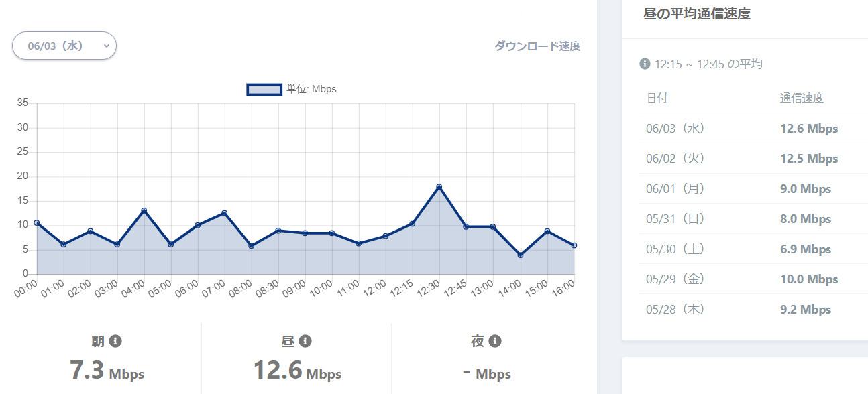Screen dimensions: 868x394
Task: Click the 14:00 lowest data point
Action: point(520,255)
